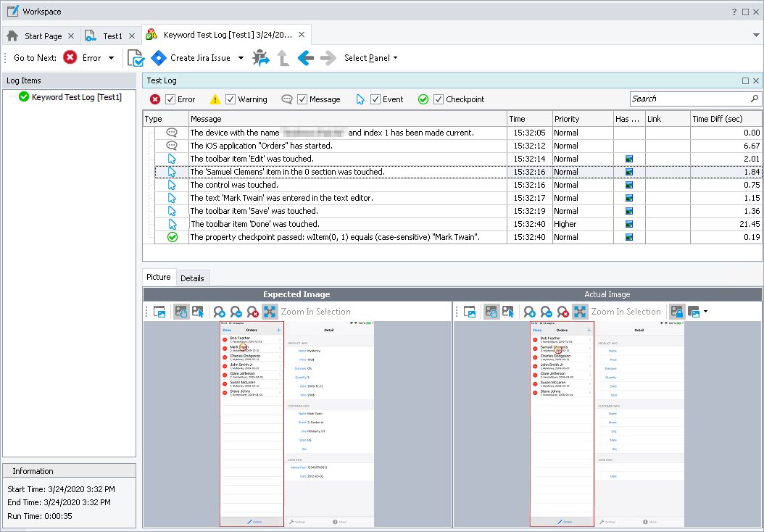The width and height of the screenshot is (764, 532).
Task: Zoom out on the Actual Image
Action: tap(547, 312)
